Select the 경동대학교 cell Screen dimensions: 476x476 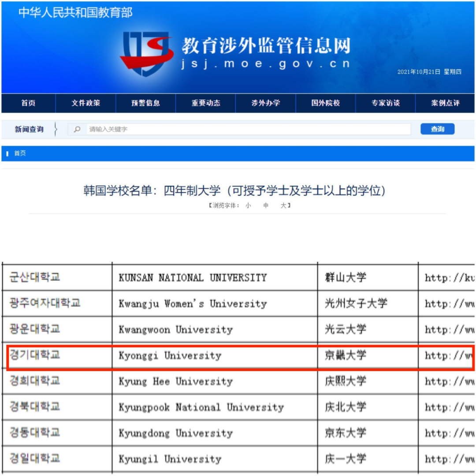point(57,433)
